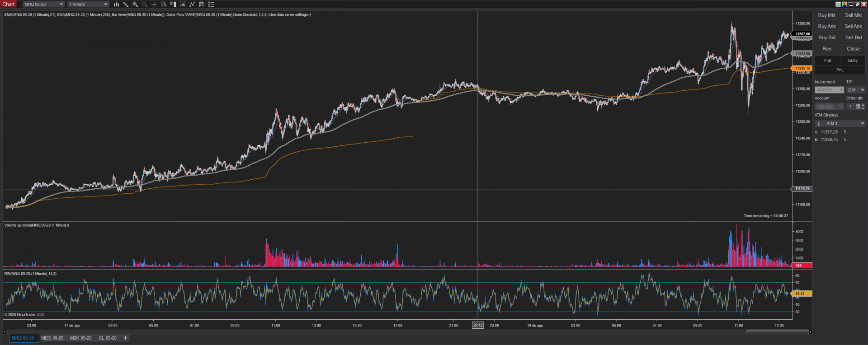This screenshot has width=868, height=345.
Task: Toggle the Chart Trader panel icon
Action: point(173,5)
